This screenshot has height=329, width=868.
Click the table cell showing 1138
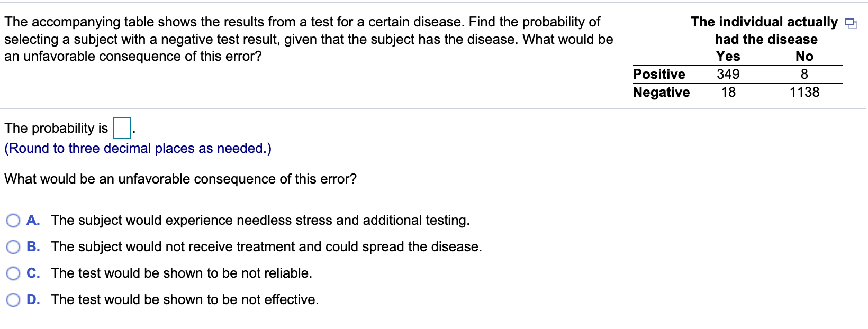pyautogui.click(x=804, y=92)
